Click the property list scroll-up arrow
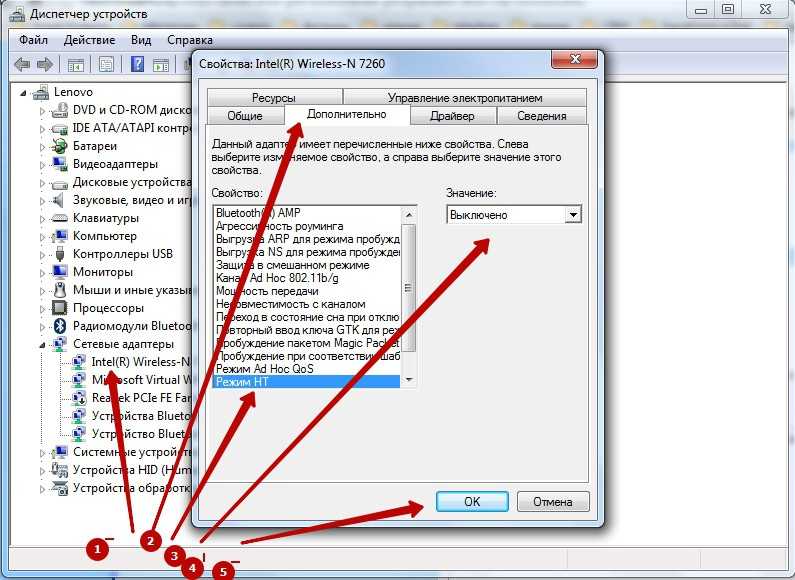This screenshot has height=580, width=795. pyautogui.click(x=409, y=215)
